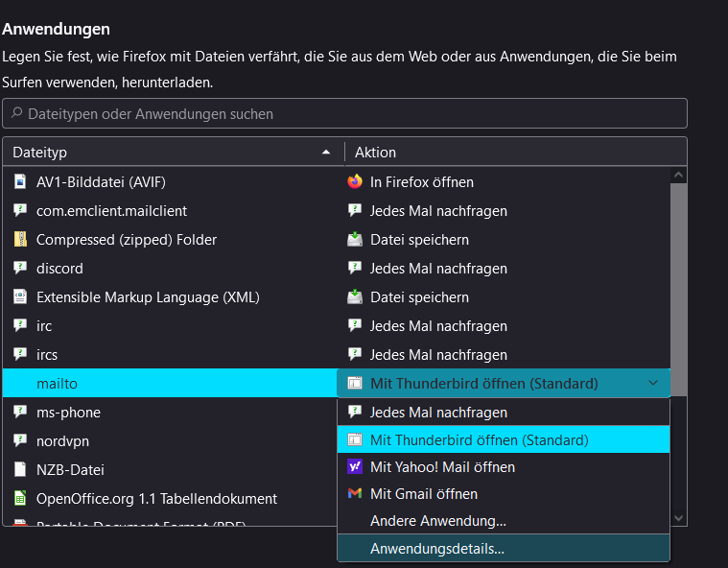Viewport: 728px width, 568px height.
Task: Select the irc row
Action: [337, 325]
